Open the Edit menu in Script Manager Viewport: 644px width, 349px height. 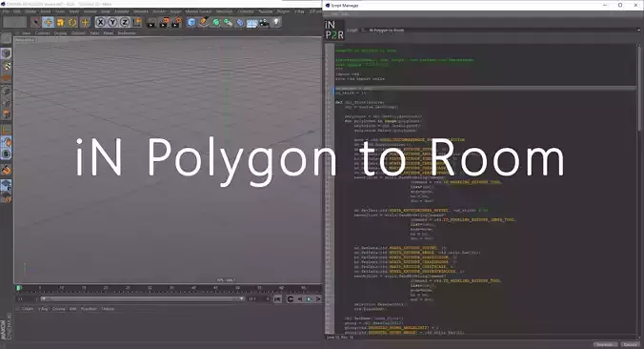346,14
